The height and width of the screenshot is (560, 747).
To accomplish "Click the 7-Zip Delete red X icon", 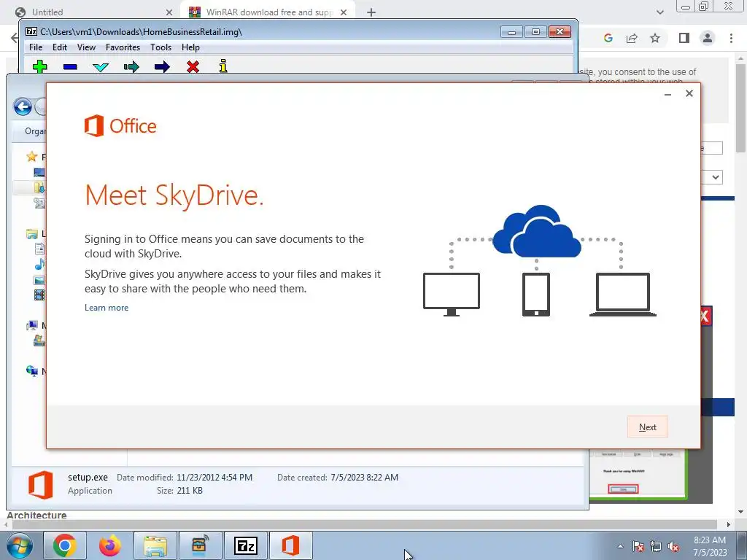I will [193, 66].
